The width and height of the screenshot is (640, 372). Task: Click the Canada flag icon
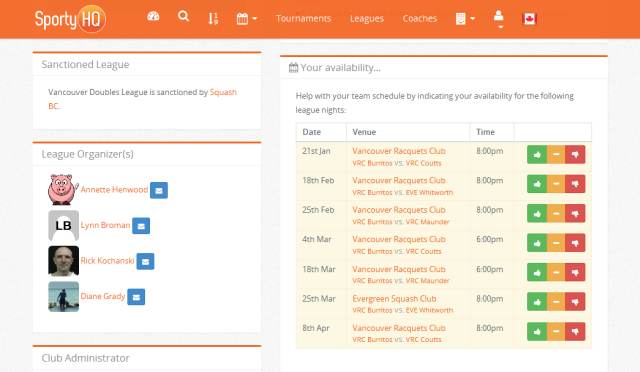click(529, 19)
